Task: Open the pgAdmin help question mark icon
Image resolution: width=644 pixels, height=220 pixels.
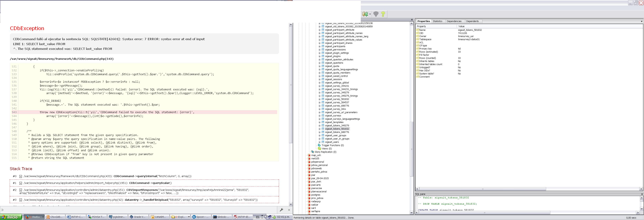Action: (383, 14)
